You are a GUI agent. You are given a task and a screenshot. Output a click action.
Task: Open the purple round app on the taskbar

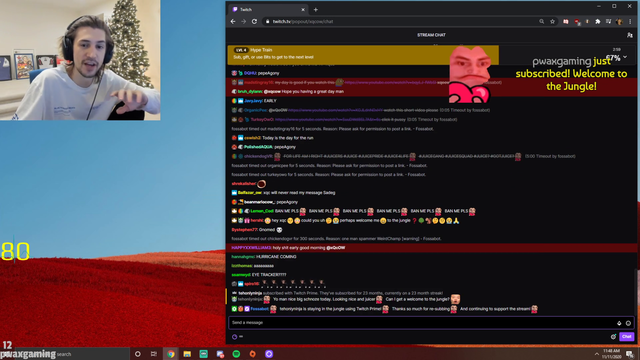tap(269, 354)
